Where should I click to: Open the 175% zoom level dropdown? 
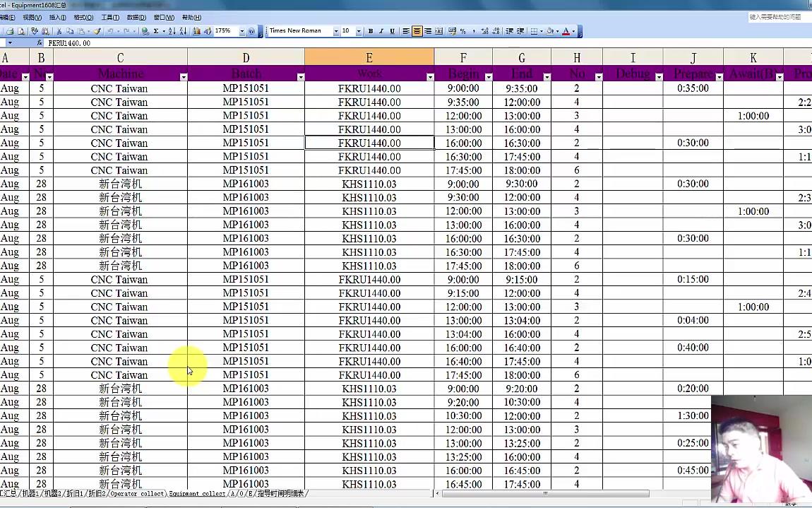pos(242,31)
